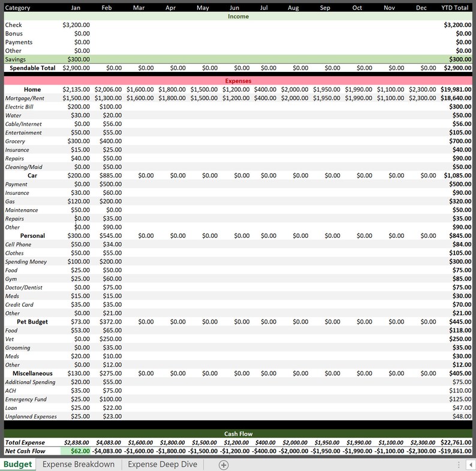Select Total Expense YTD $22,761.00
Viewport: 476px width, 471px height.
coord(456,442)
